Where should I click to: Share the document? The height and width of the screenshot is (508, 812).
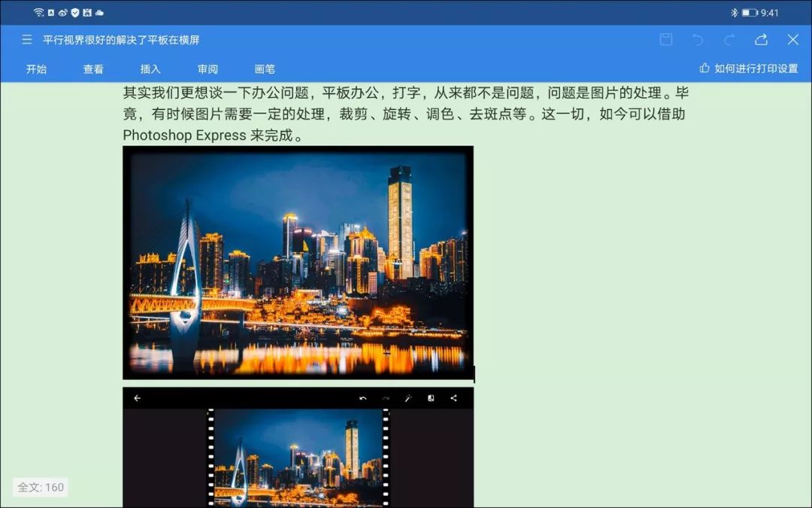(761, 39)
